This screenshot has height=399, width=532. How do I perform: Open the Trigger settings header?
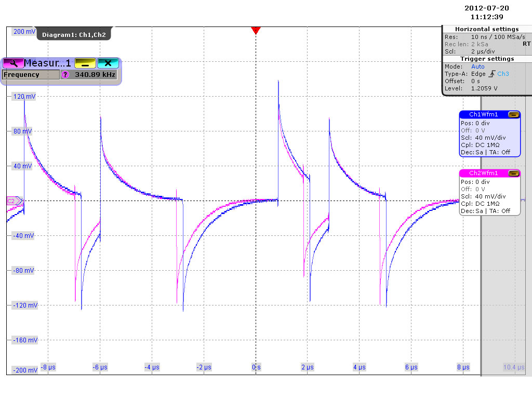tap(487, 59)
